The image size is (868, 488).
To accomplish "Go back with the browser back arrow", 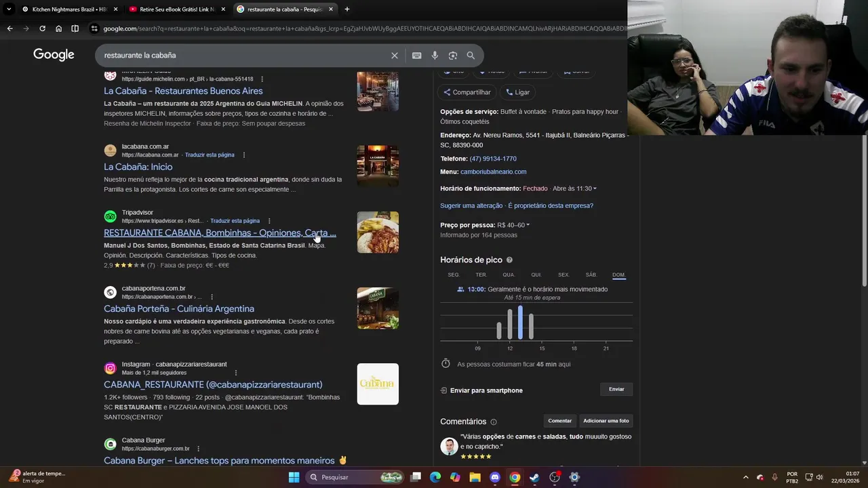I will 9,28.
